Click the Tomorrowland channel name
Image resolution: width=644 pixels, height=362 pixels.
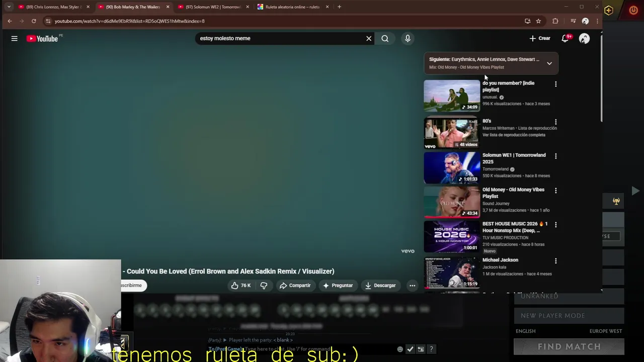(496, 169)
